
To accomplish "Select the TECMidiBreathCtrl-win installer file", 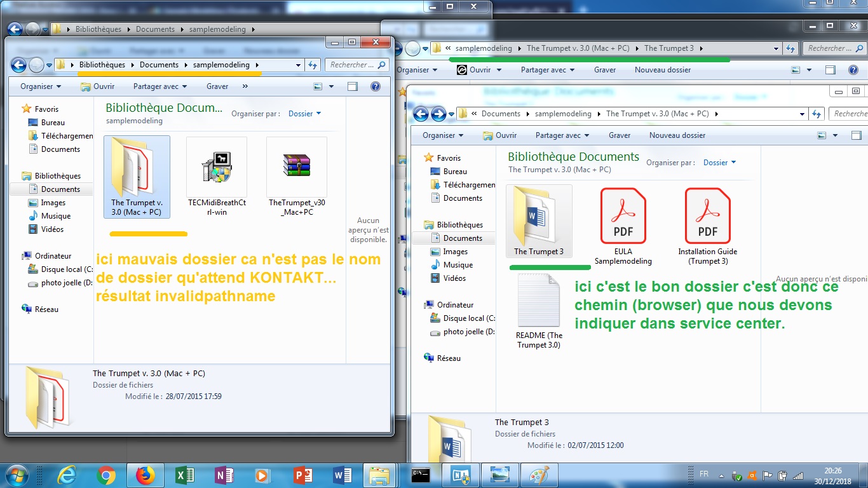I will coord(217,177).
